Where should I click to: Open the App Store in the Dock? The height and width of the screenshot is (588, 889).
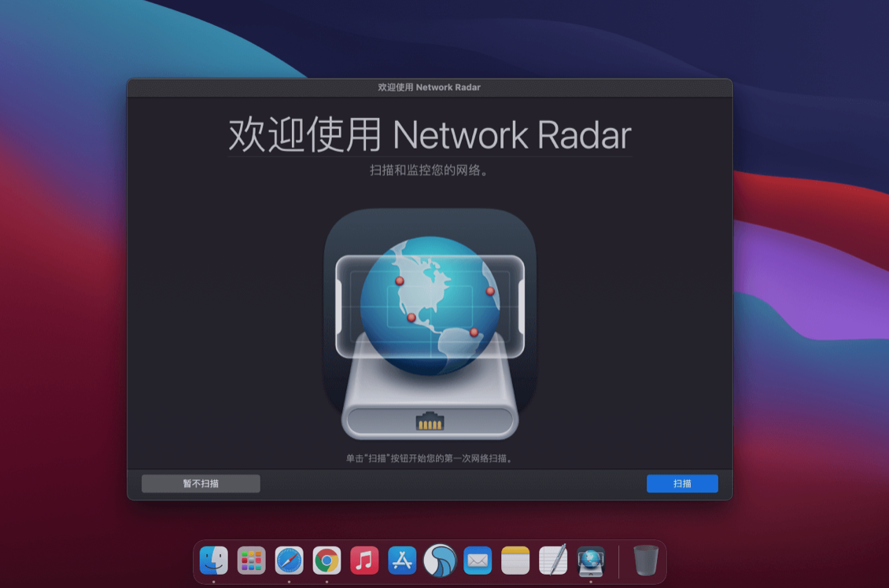tap(402, 560)
